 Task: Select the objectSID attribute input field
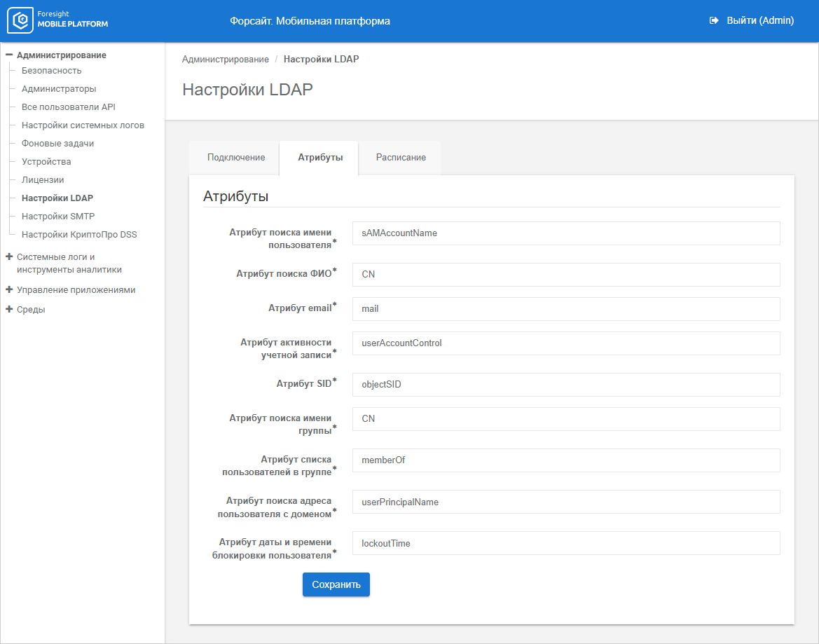pyautogui.click(x=565, y=385)
